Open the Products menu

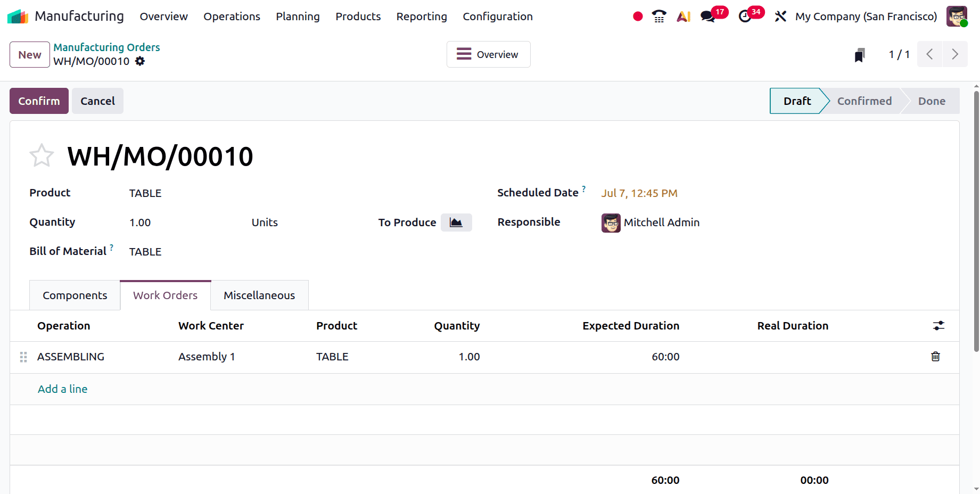[358, 17]
